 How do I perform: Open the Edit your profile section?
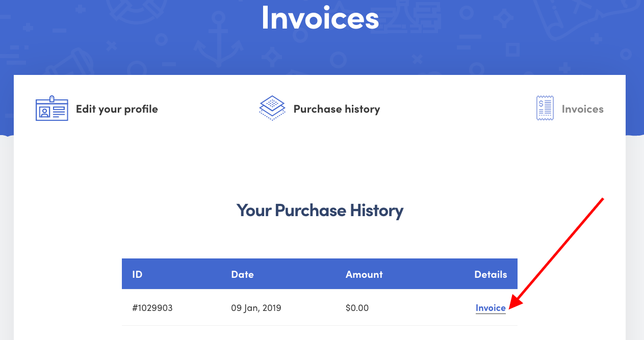pyautogui.click(x=116, y=109)
